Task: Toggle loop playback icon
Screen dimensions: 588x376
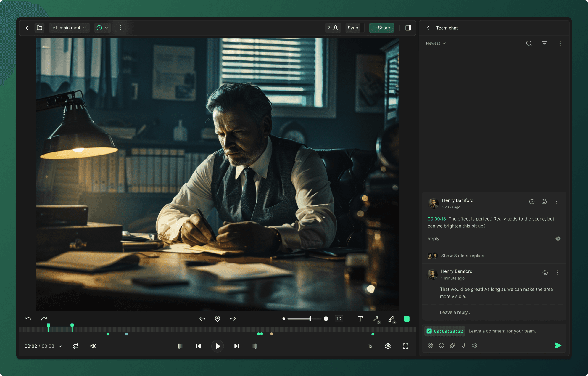Action: 76,346
